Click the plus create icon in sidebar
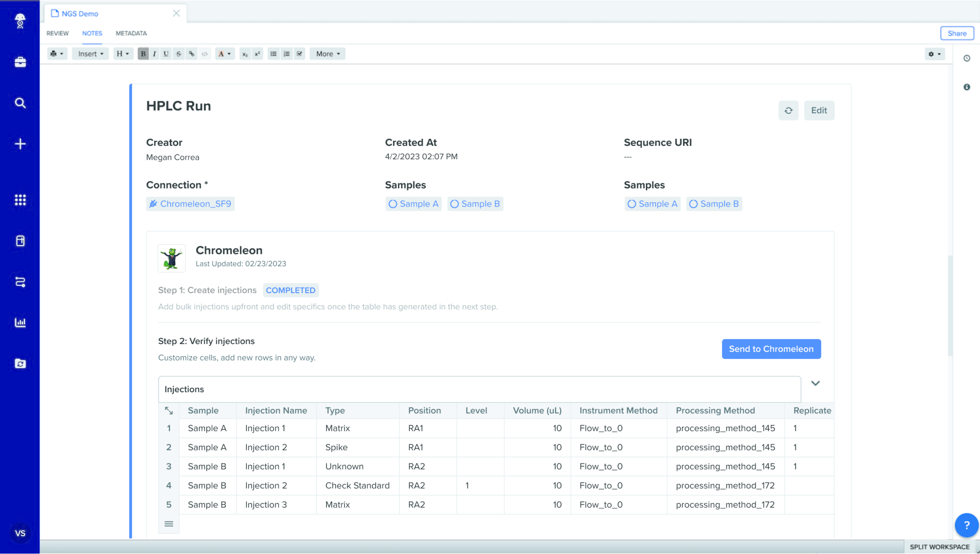The width and height of the screenshot is (980, 554). click(20, 144)
